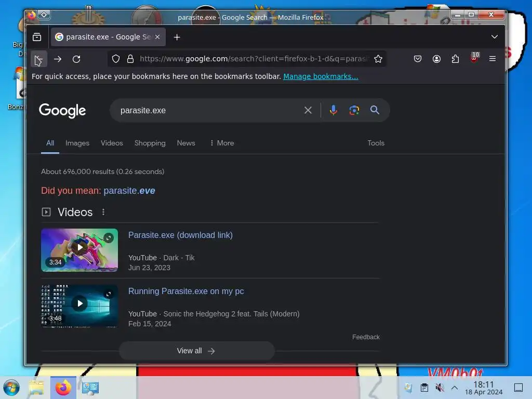Click the About 696,000 results text
The width and height of the screenshot is (532, 399).
[x=102, y=171]
